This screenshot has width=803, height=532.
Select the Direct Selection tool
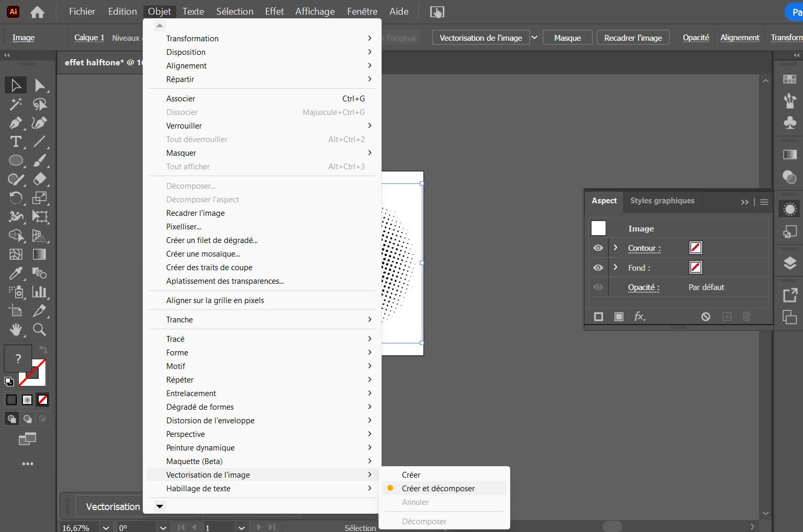[x=40, y=85]
